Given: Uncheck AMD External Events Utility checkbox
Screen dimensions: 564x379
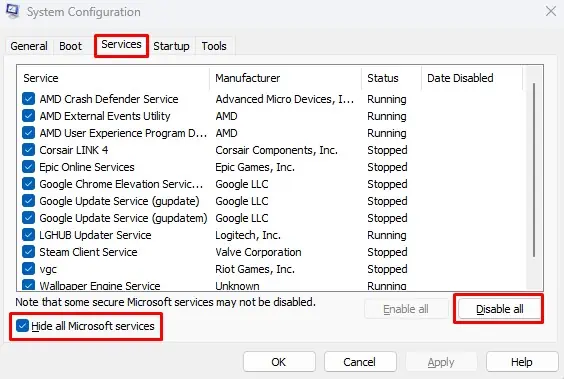Looking at the screenshot, I should [x=28, y=115].
